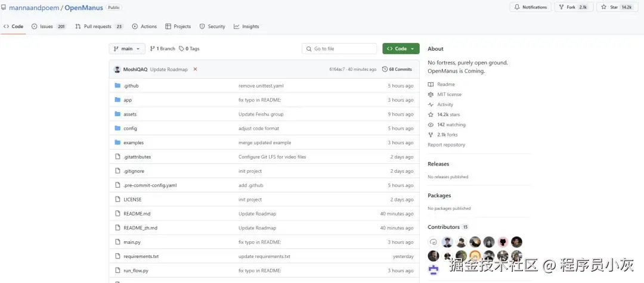
Task: Open the Packages heading link
Action: point(439,195)
